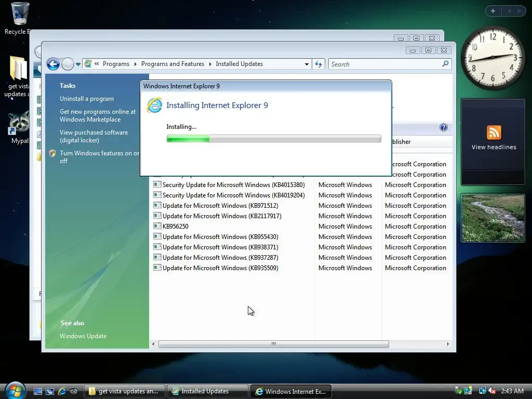The image size is (532, 399).
Task: Click the update icon beside KB956250
Action: click(157, 226)
